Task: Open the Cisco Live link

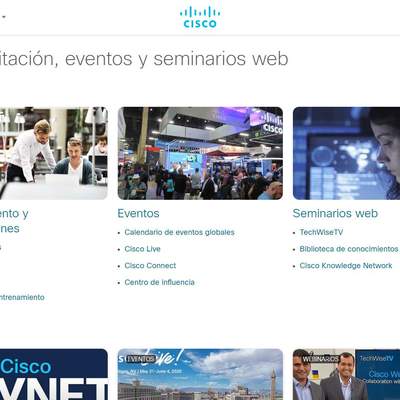Action: [x=142, y=249]
